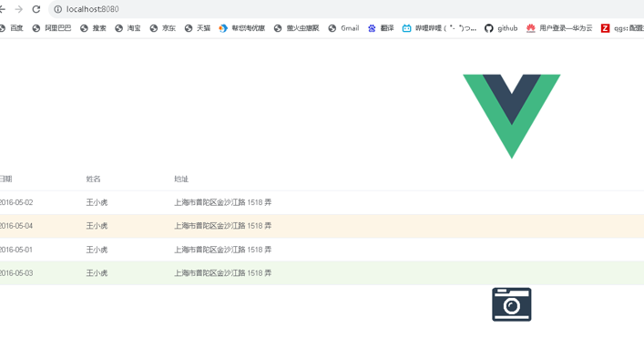Viewport: 644px width, 338px height.
Task: Open the 帮您淘优惠 bookmark
Action: 242,28
